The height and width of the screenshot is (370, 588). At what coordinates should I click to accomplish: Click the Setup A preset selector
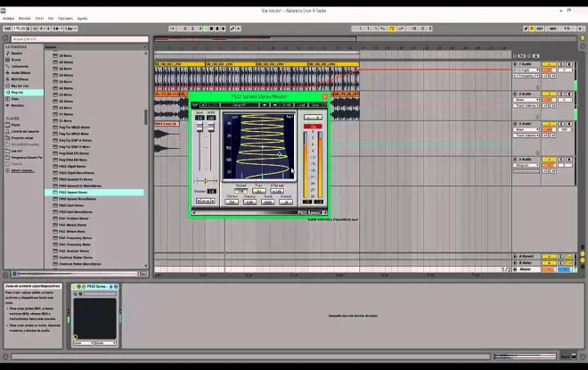click(x=240, y=105)
